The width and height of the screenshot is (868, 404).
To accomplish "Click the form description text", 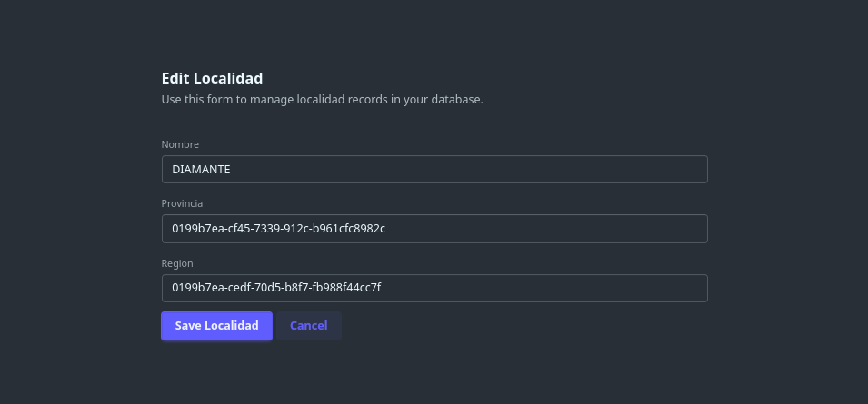I will (322, 99).
